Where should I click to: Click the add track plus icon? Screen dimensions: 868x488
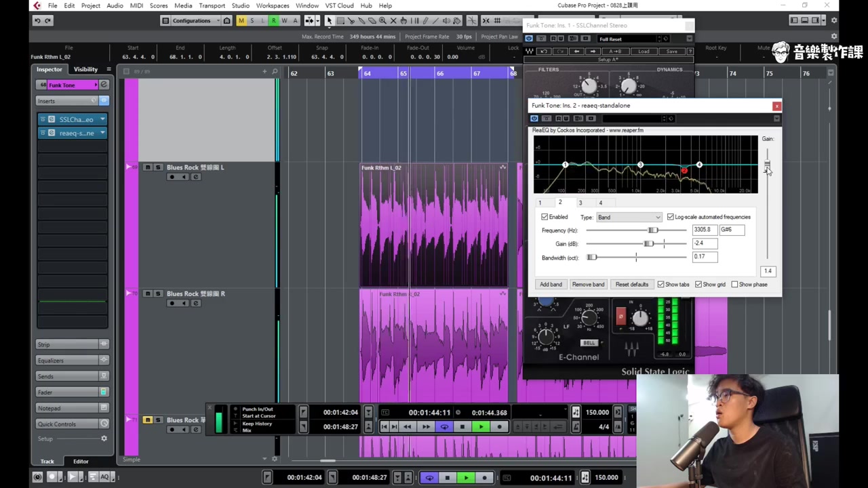click(x=264, y=71)
